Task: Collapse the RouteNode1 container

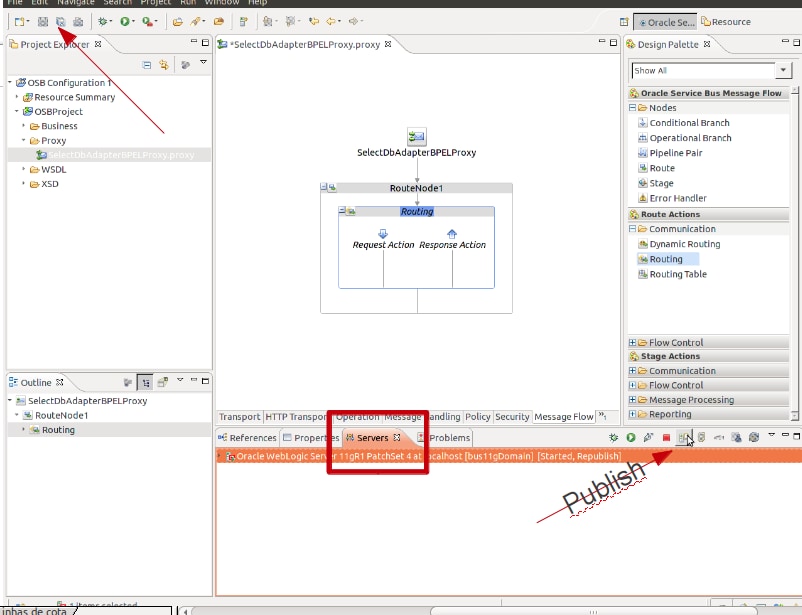Action: tap(324, 187)
